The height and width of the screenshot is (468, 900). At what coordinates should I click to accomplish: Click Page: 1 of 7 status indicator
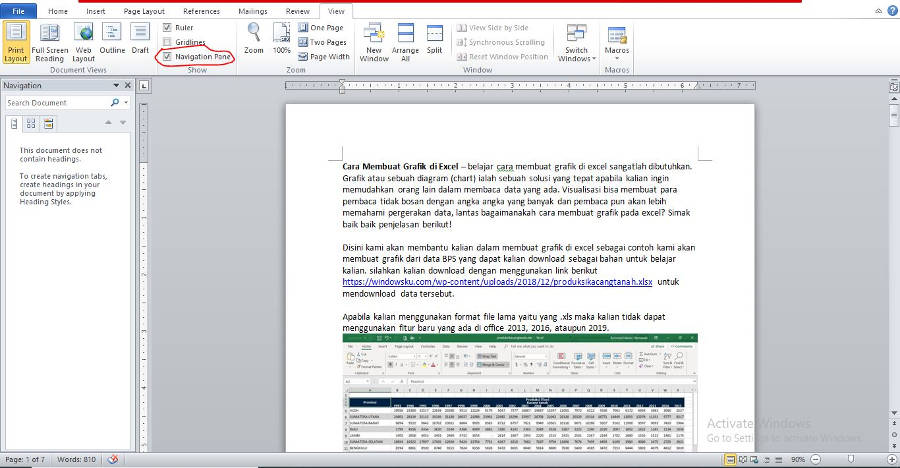pos(24,459)
